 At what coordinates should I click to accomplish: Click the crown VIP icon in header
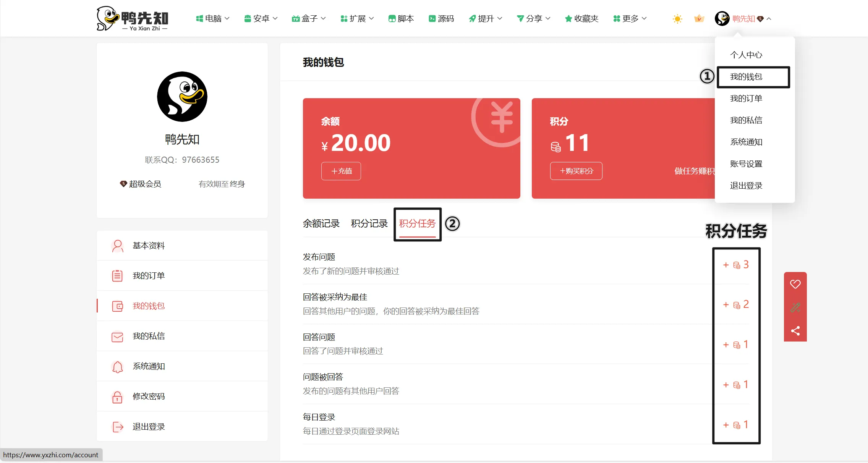tap(699, 18)
